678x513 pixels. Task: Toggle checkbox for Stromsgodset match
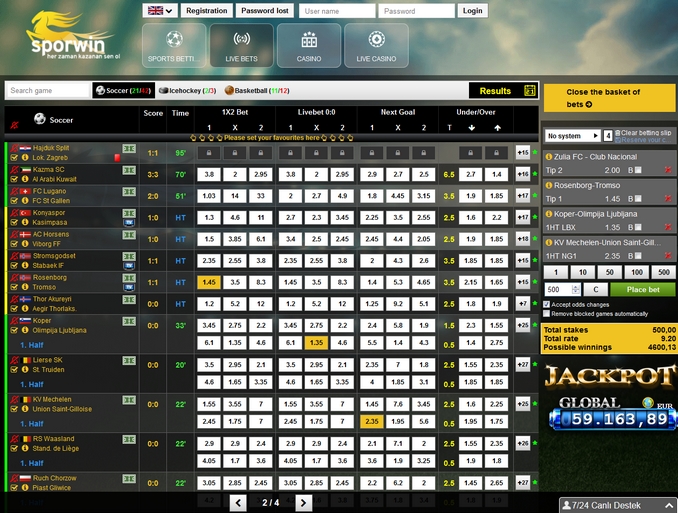pyautogui.click(x=14, y=266)
